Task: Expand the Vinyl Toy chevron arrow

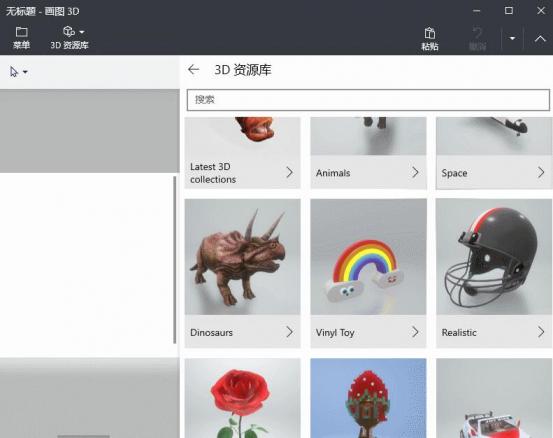Action: point(415,332)
